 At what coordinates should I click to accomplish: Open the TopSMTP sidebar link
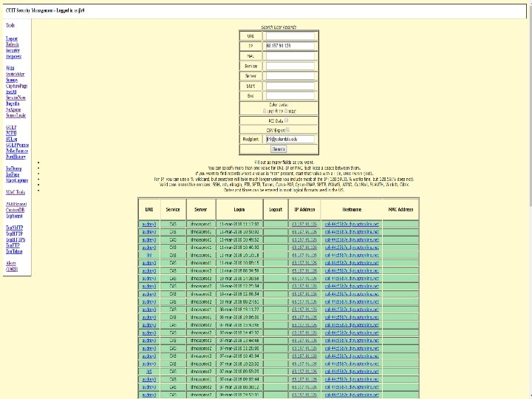(14, 228)
